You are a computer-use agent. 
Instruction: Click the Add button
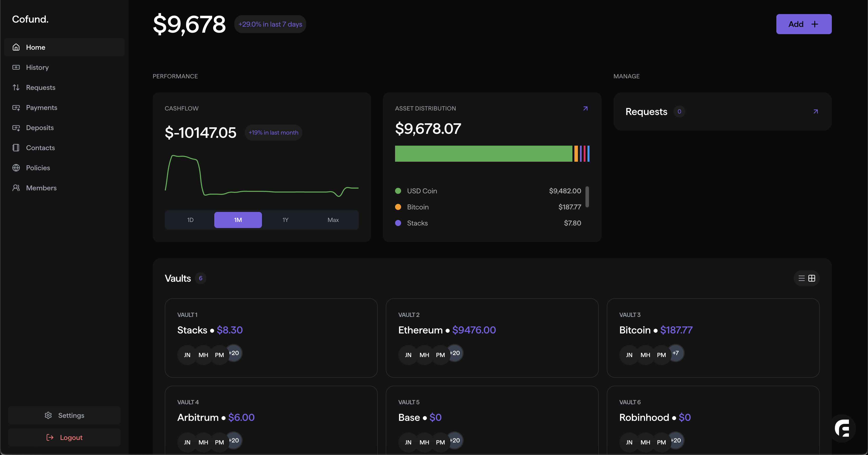point(804,24)
